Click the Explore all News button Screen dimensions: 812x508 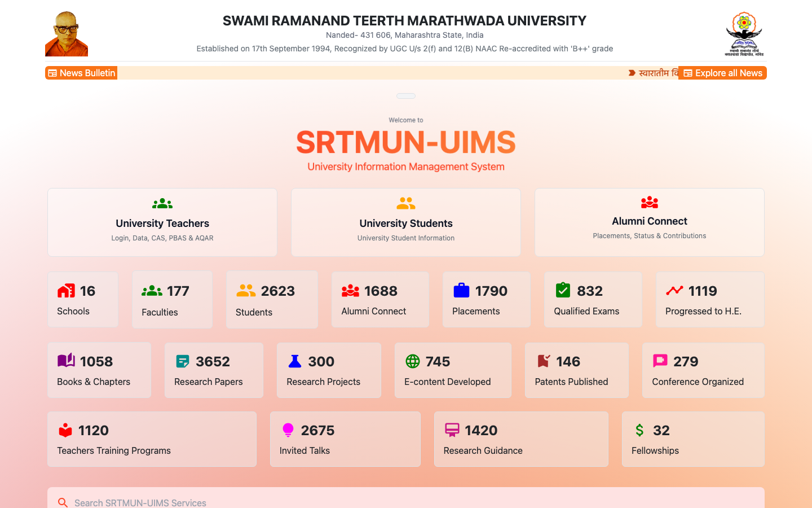click(722, 73)
